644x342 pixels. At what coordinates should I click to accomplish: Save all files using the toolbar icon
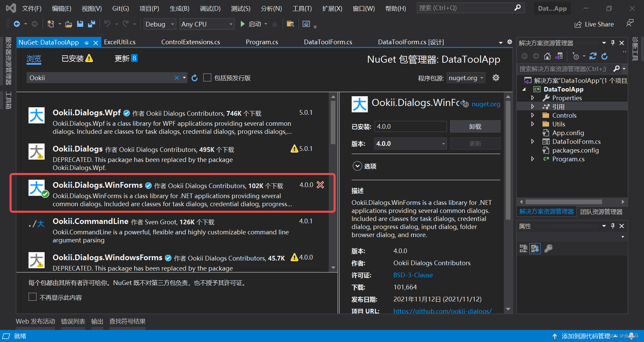(91, 24)
